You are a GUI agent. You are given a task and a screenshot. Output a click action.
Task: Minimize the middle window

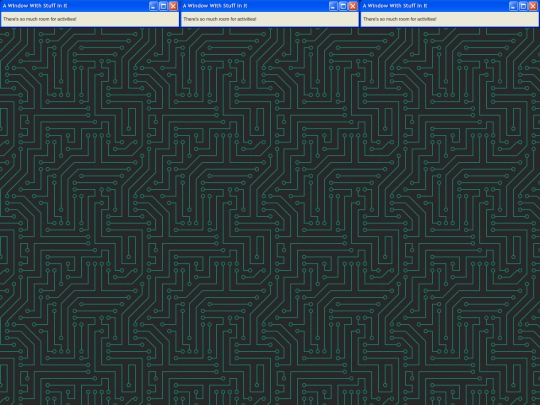(333, 6)
